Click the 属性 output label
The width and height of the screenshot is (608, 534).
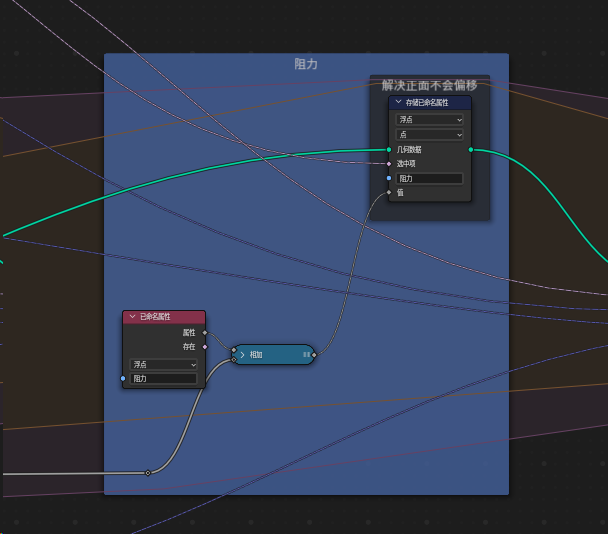point(189,333)
